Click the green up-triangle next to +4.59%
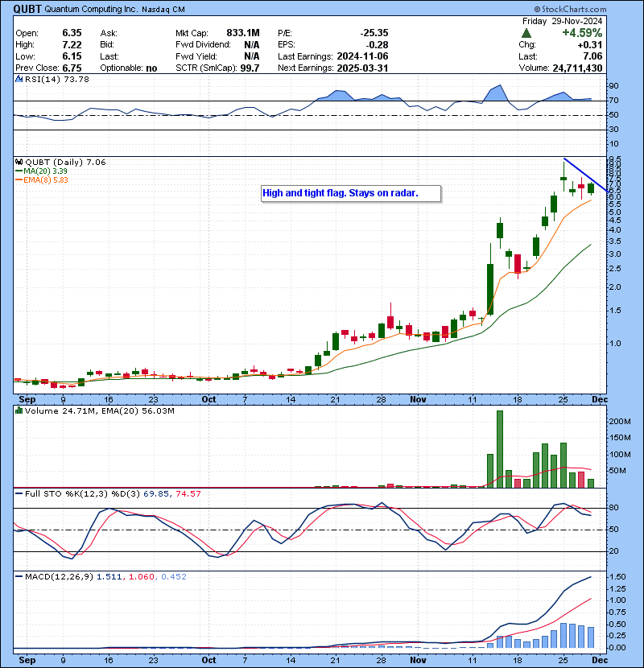Screen dimensions: 644x668 (526, 33)
